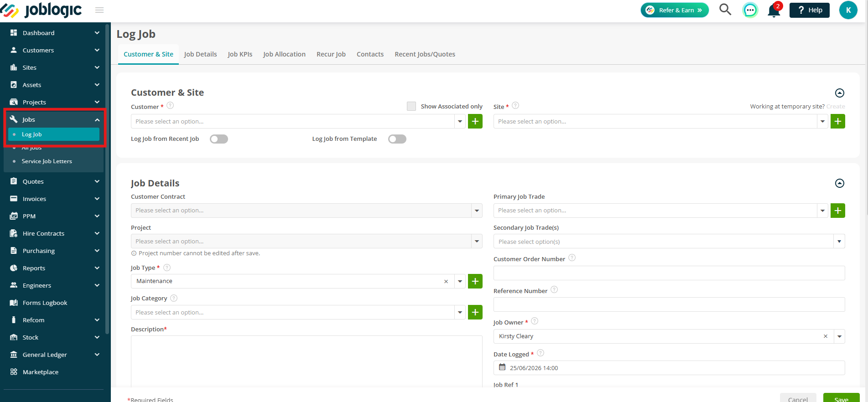Click the Description text area
868x402 pixels.
click(x=307, y=361)
